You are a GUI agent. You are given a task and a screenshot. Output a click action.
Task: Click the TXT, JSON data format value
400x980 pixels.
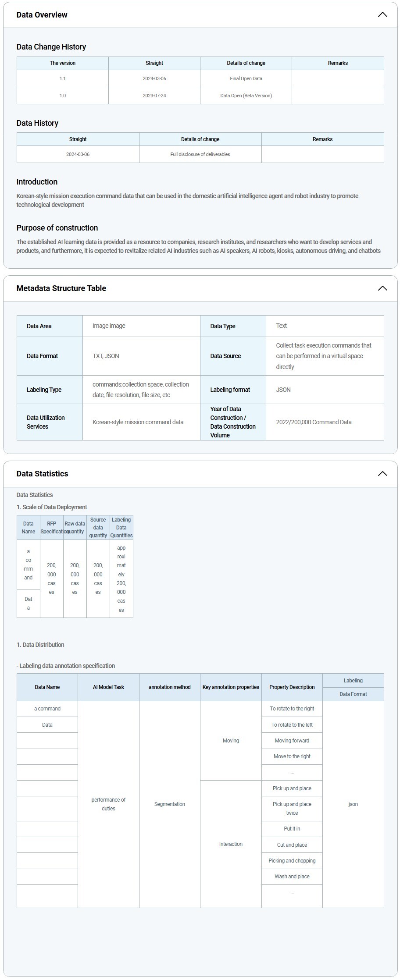[106, 356]
